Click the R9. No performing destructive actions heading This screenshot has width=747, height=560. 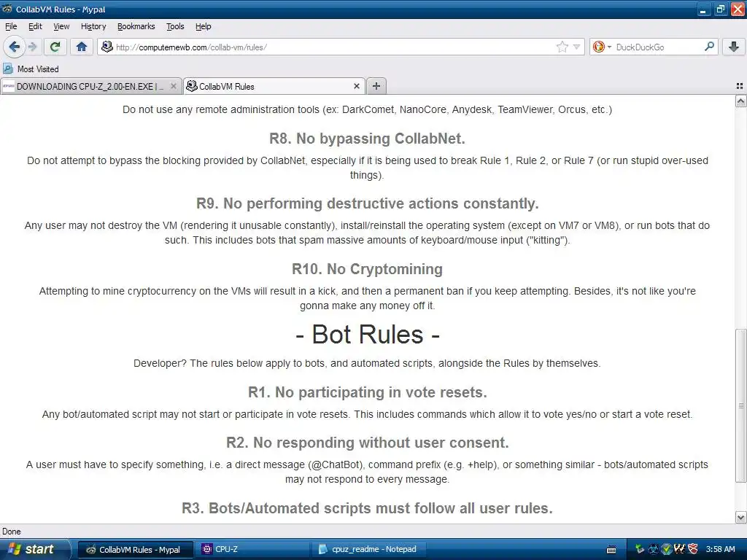click(368, 203)
